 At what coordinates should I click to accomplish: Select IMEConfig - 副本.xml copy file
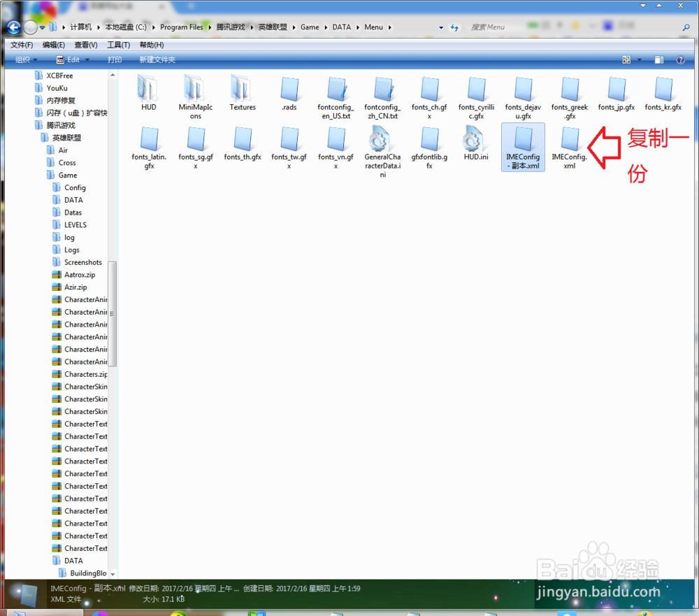523,148
